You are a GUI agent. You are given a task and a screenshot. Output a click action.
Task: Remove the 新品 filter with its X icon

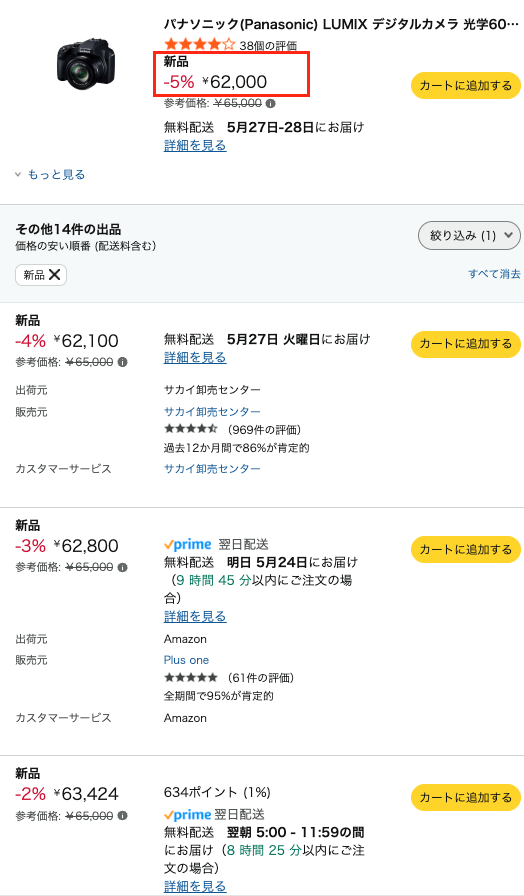pos(54,275)
